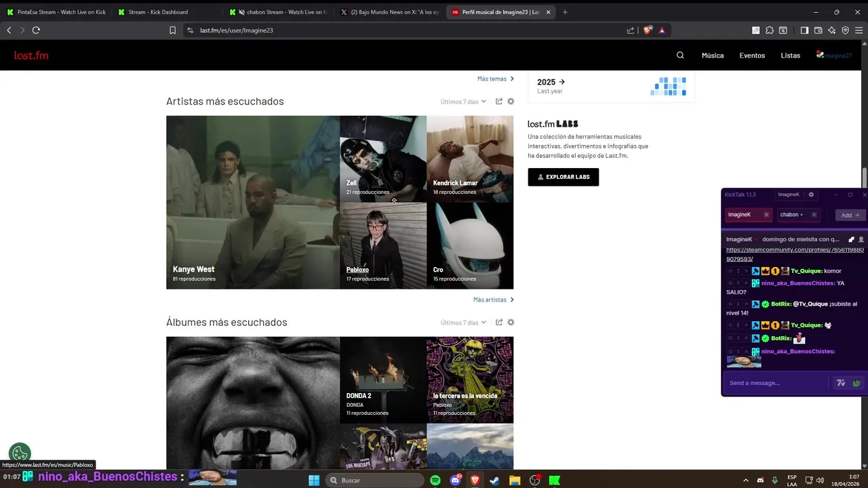This screenshot has height=488, width=868.
Task: Click the Last.fm logo
Action: [31, 56]
